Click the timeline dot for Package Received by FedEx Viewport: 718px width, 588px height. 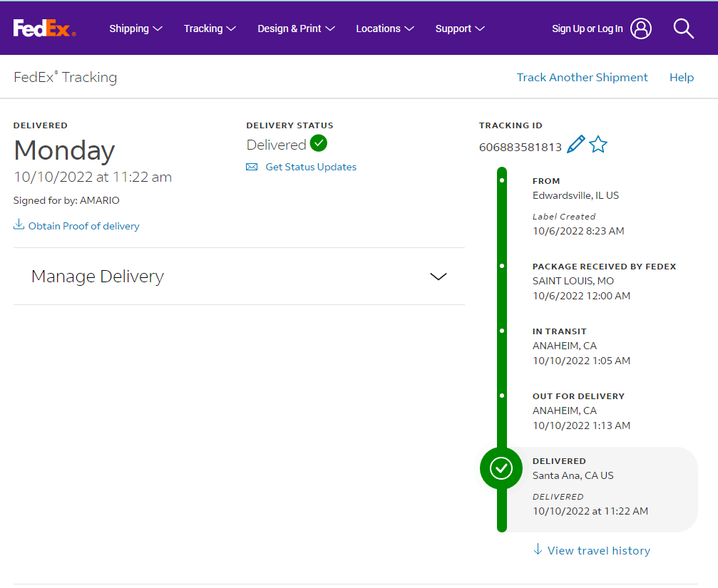[x=502, y=266]
